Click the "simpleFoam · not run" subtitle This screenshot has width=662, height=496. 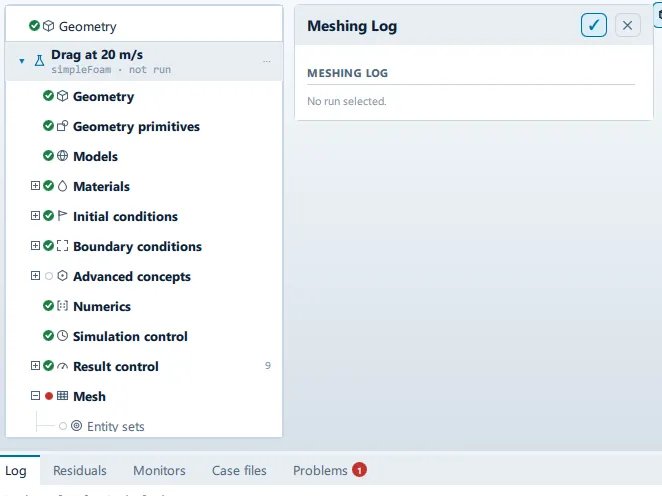(111, 70)
